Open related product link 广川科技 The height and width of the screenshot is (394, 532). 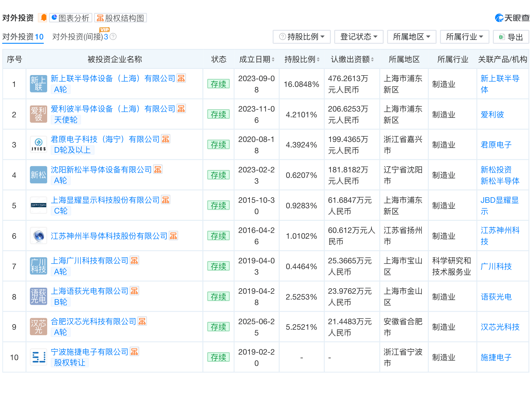click(496, 267)
